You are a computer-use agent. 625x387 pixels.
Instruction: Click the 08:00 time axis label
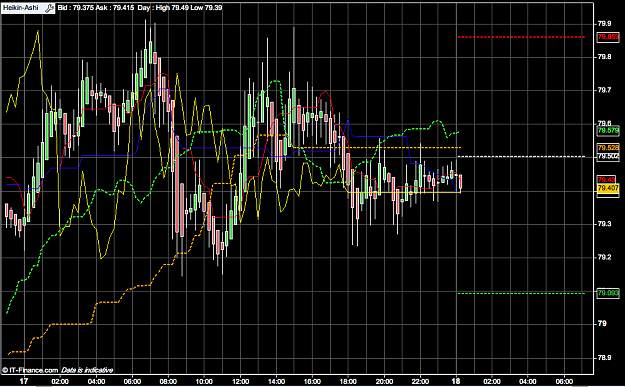(x=168, y=381)
